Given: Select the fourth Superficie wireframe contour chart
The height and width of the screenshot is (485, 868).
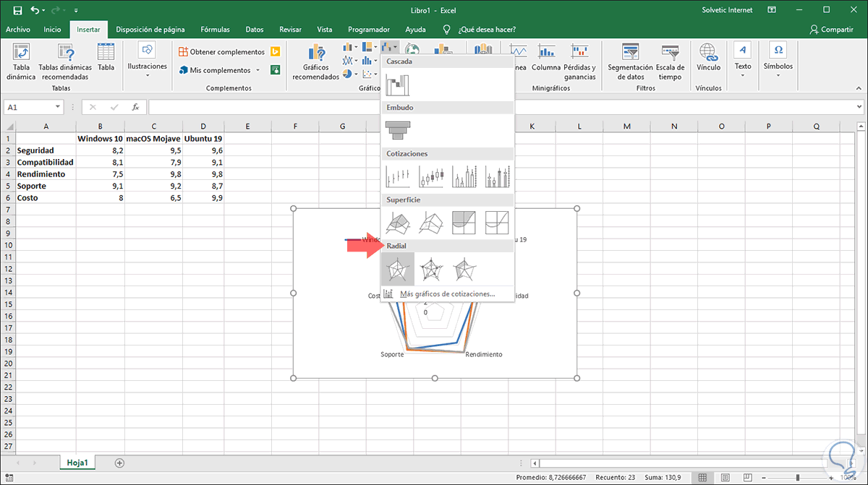Looking at the screenshot, I should [497, 223].
